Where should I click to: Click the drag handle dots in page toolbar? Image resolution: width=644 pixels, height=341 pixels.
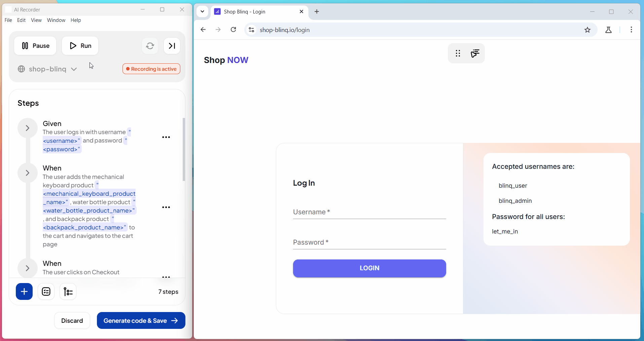pyautogui.click(x=458, y=53)
